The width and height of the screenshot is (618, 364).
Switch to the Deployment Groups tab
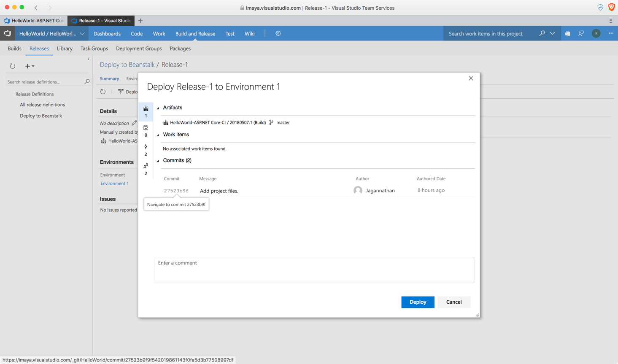pyautogui.click(x=139, y=49)
